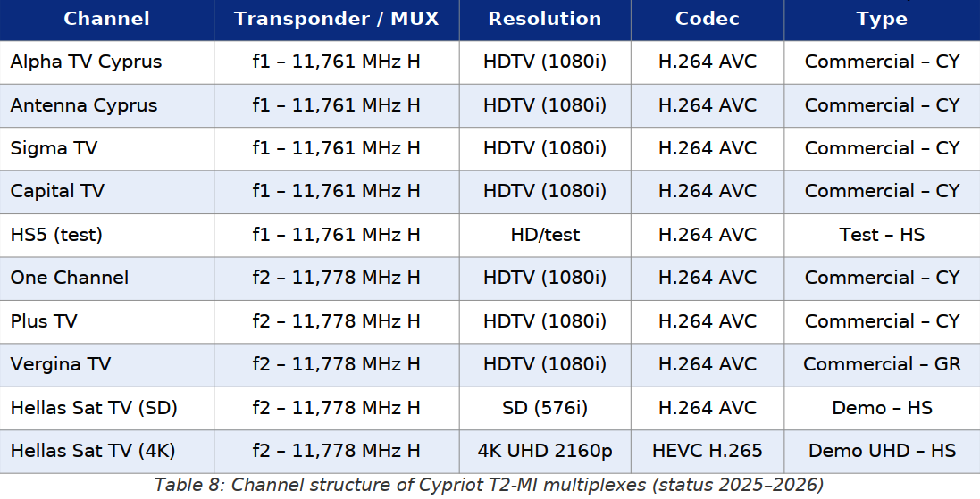Click the Codec column header
This screenshot has height=499, width=980.
tap(707, 19)
